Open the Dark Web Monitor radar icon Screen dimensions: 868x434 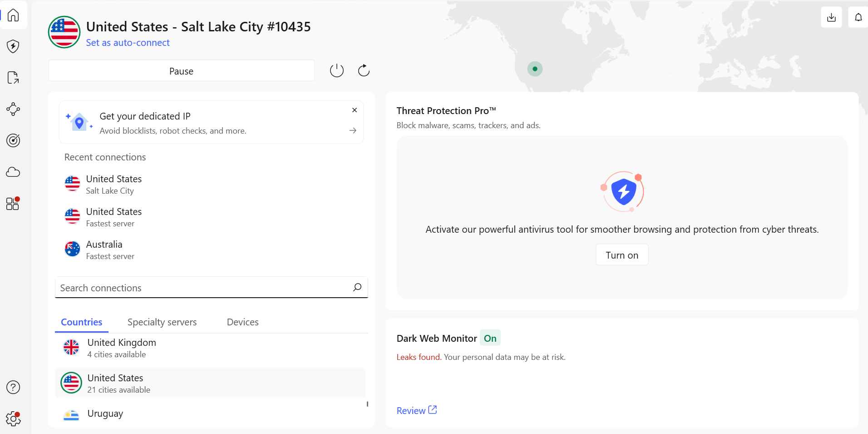click(x=13, y=140)
